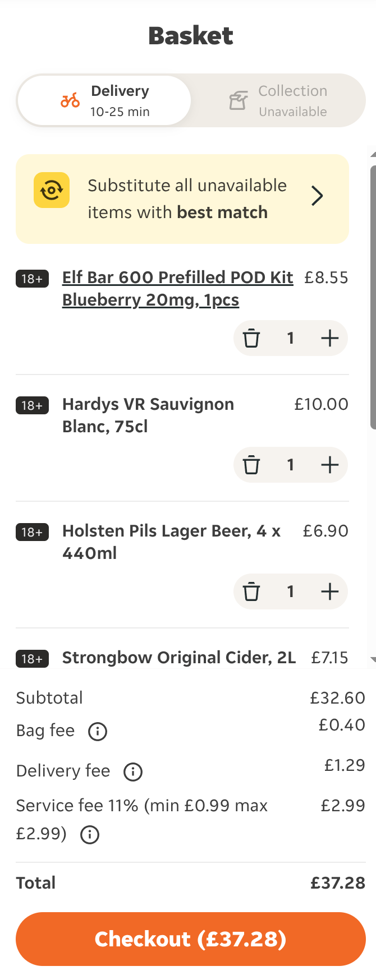View Service fee info icon details
The height and width of the screenshot is (980, 376).
(x=90, y=834)
